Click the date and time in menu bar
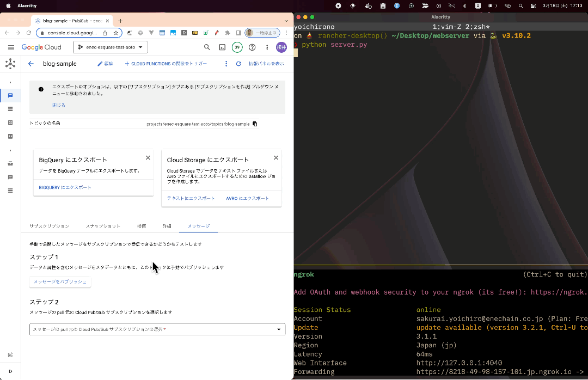588x380 pixels. (x=562, y=5)
